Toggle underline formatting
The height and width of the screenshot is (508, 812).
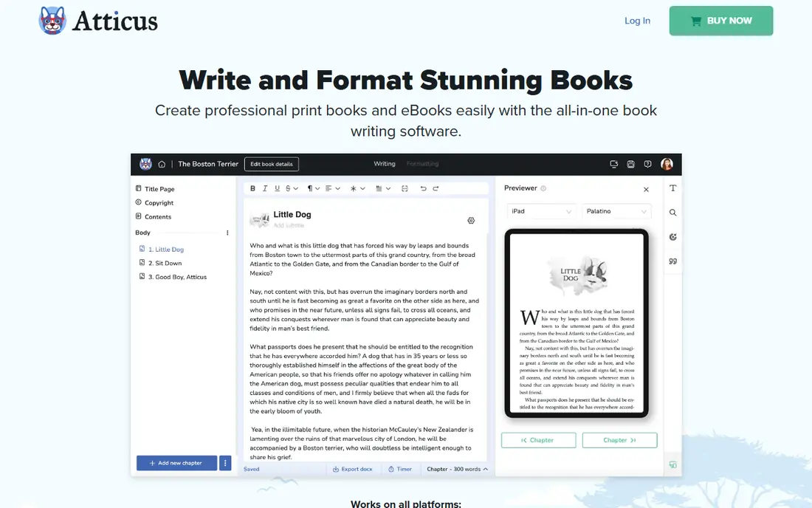pyautogui.click(x=277, y=188)
